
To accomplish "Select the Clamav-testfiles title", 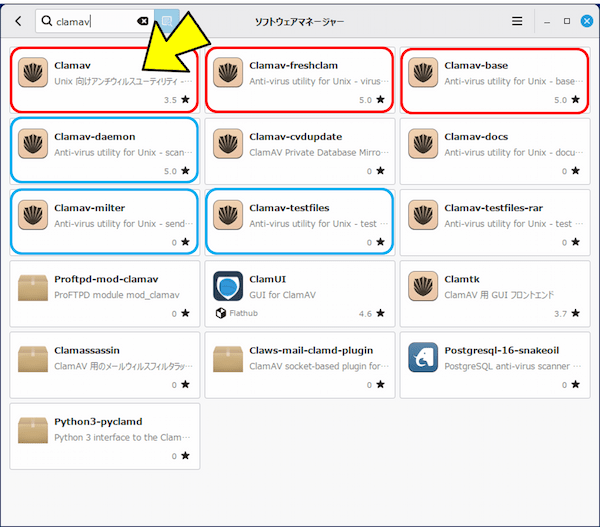I will pyautogui.click(x=289, y=208).
